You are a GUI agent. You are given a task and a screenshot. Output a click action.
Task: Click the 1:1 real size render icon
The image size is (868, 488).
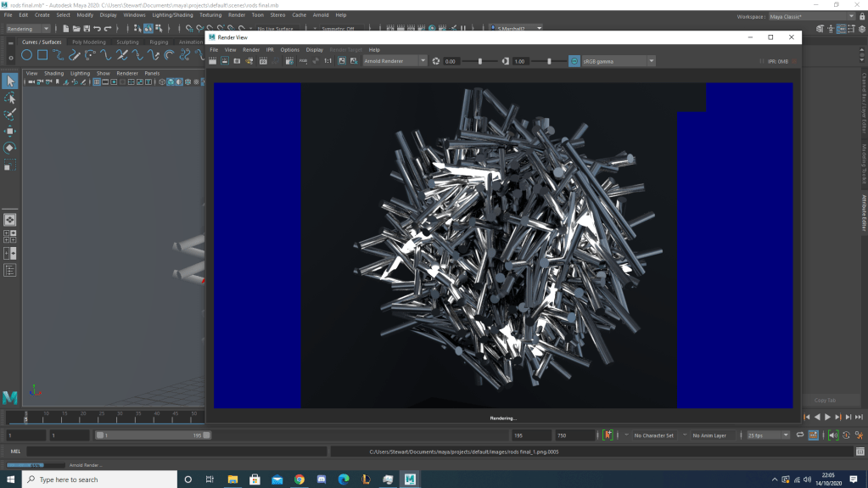(328, 61)
